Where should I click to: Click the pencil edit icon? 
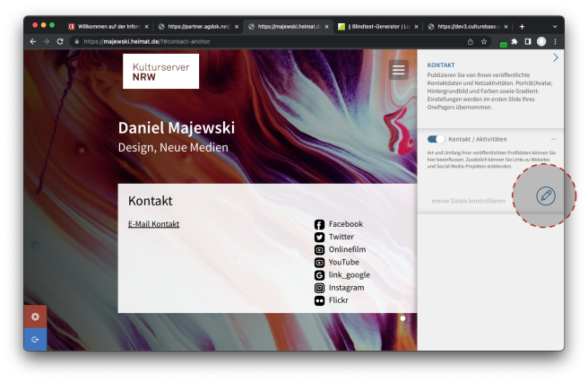545,195
